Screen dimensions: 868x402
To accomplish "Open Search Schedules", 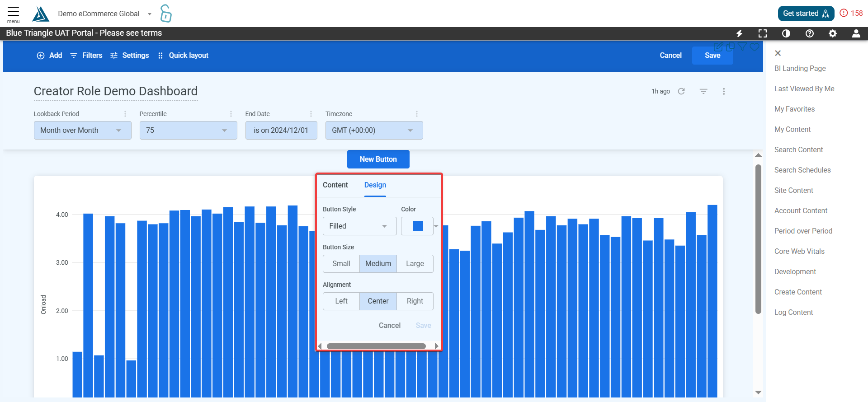I will coord(802,170).
